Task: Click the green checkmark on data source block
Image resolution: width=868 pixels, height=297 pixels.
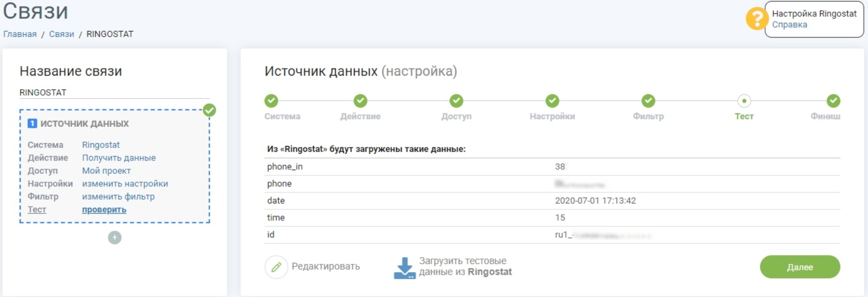Action: [209, 110]
